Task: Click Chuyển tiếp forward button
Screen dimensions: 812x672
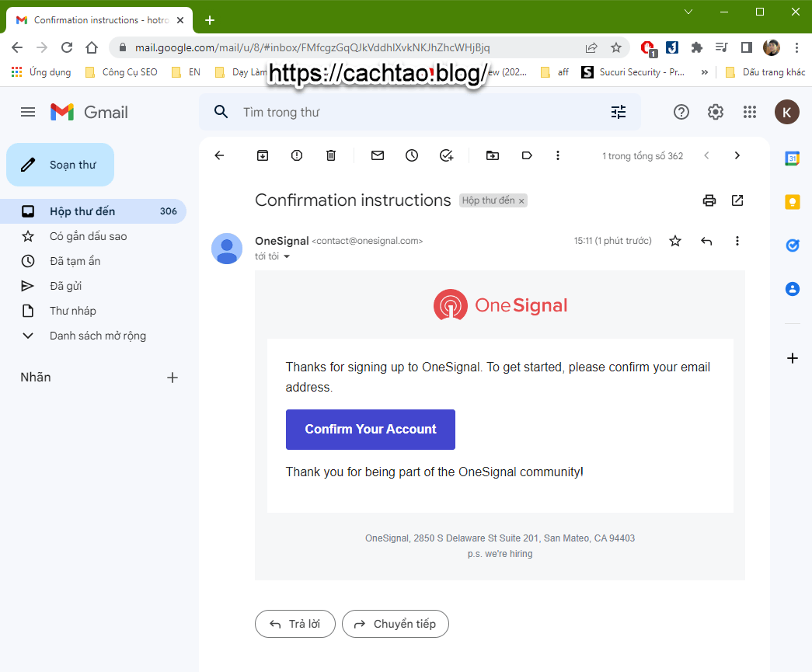Action: coord(396,624)
